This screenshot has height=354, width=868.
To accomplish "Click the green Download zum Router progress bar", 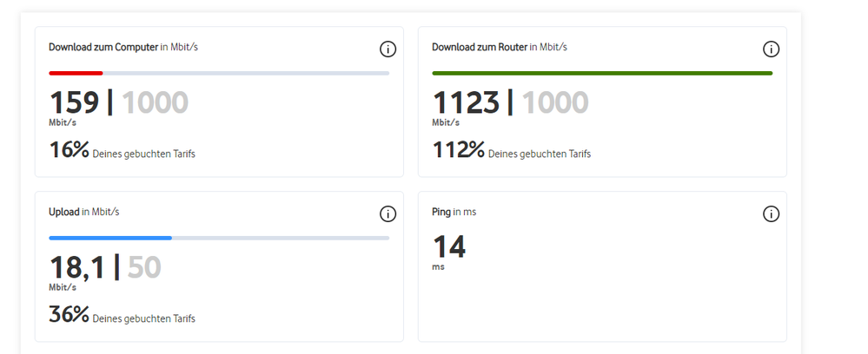I will [602, 73].
